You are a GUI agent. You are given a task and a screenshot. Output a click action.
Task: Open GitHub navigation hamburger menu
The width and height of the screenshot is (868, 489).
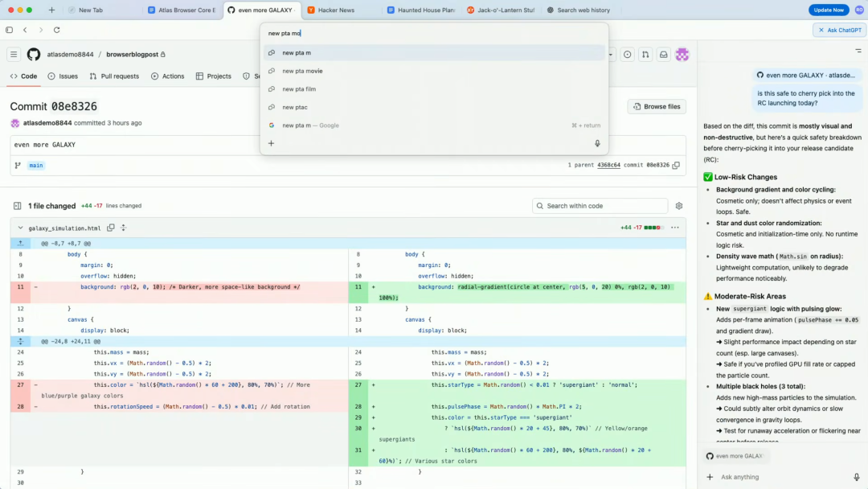click(x=14, y=55)
